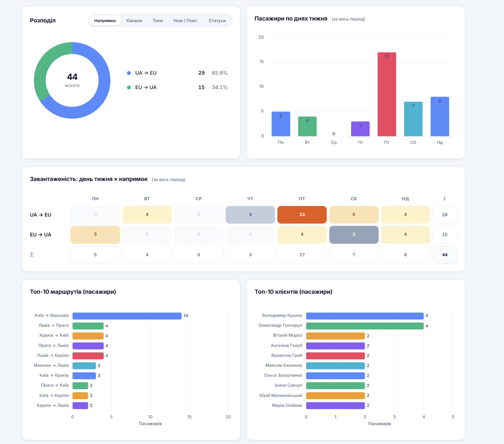
Task: Click the EU → UA row total 15 in heatmap
Action: pos(445,235)
